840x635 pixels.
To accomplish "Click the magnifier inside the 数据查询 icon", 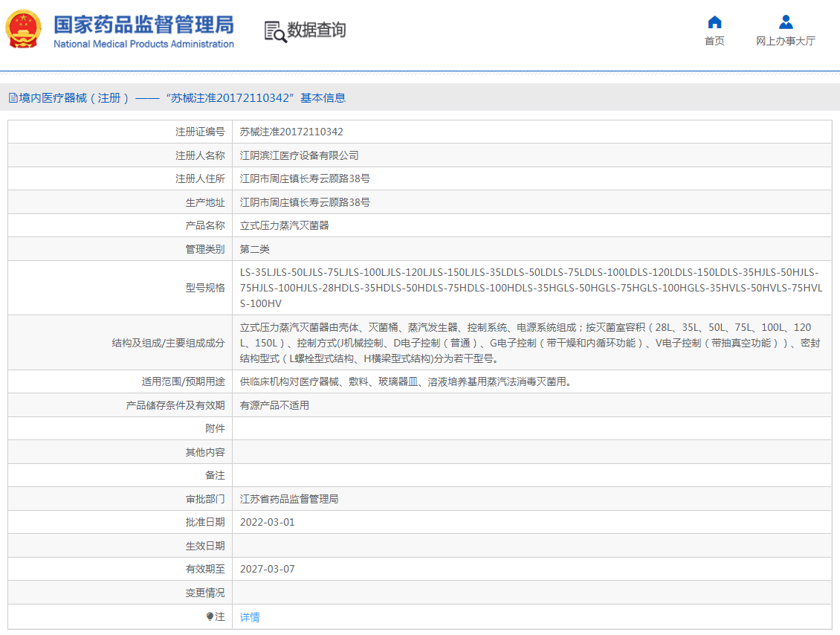I will pyautogui.click(x=279, y=36).
